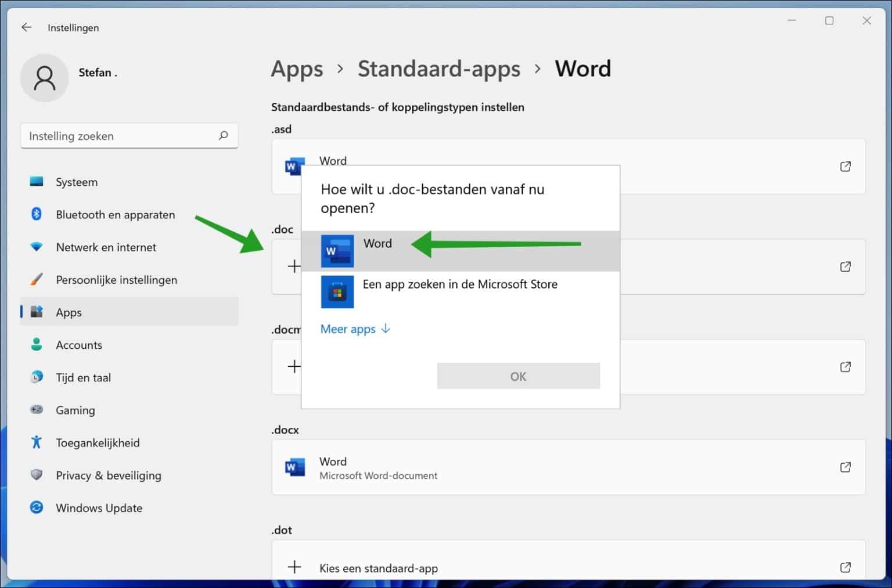Click the Instelling zoeken search field
This screenshot has height=588, width=892.
(116, 136)
